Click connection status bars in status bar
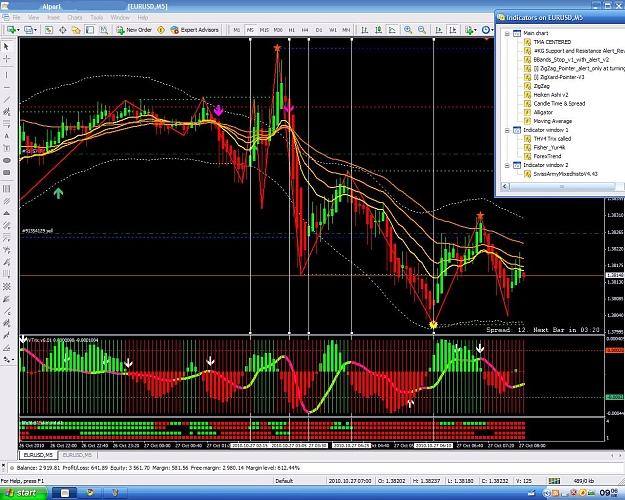 coord(554,481)
